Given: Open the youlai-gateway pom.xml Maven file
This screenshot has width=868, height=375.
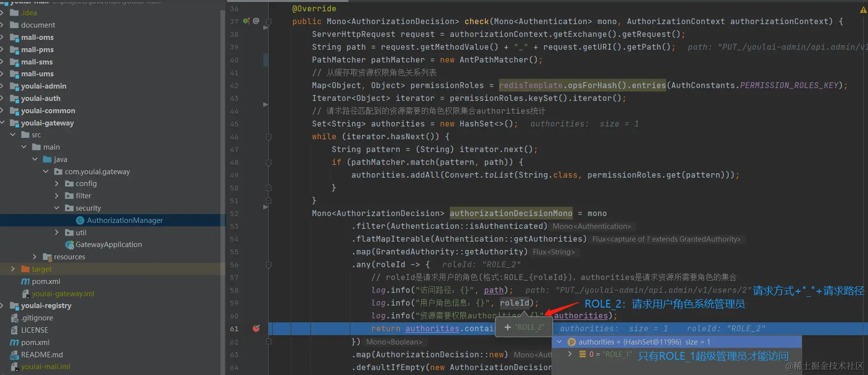Looking at the screenshot, I should pos(46,281).
